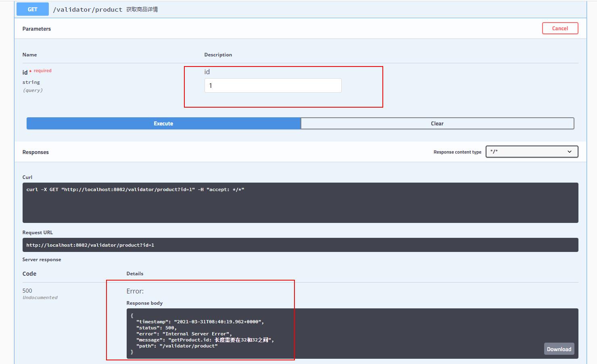Click the Request URL section label

pyautogui.click(x=38, y=233)
